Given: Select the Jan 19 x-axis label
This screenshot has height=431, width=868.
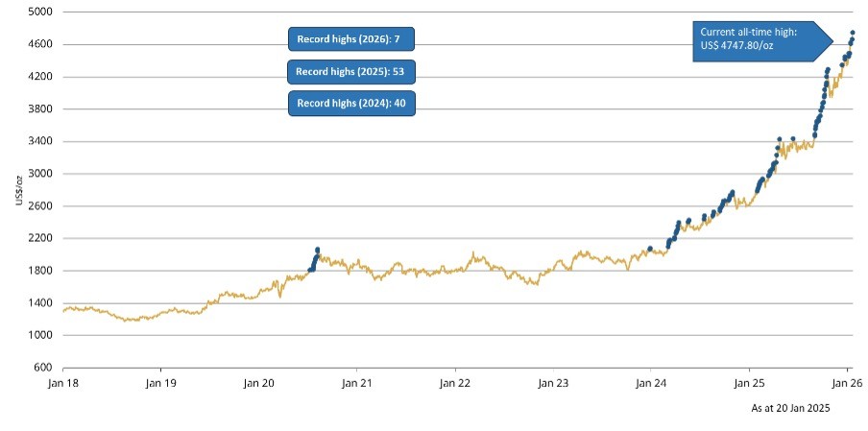Looking at the screenshot, I should click(160, 383).
